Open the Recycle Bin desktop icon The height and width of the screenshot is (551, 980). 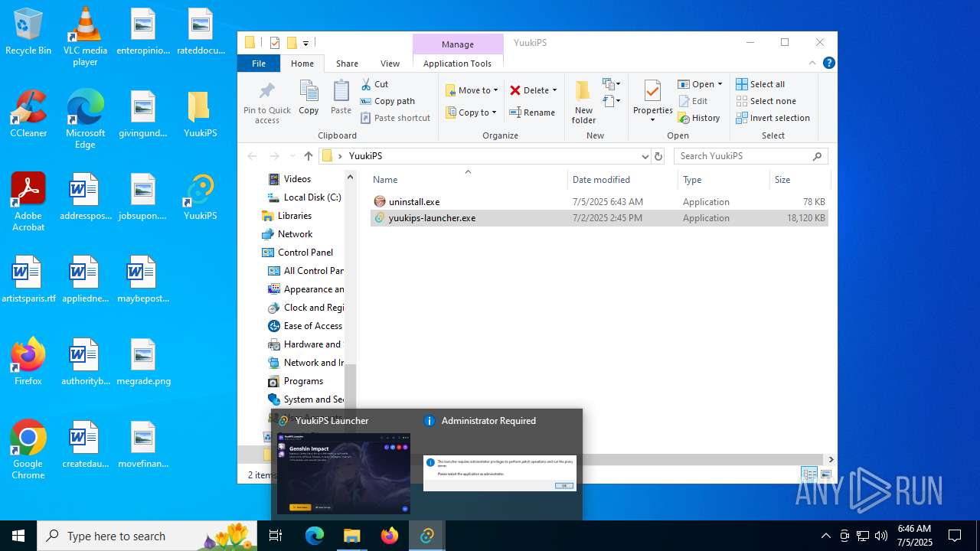tap(28, 32)
